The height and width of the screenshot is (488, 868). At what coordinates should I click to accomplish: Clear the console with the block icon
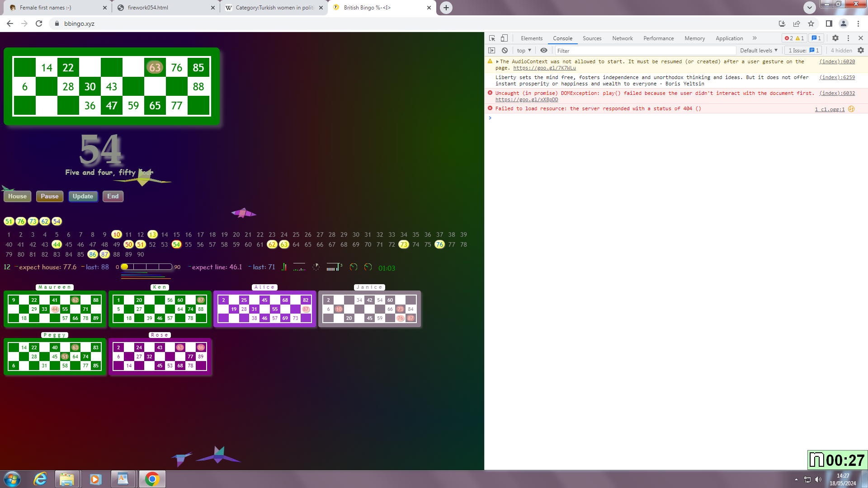tap(505, 51)
